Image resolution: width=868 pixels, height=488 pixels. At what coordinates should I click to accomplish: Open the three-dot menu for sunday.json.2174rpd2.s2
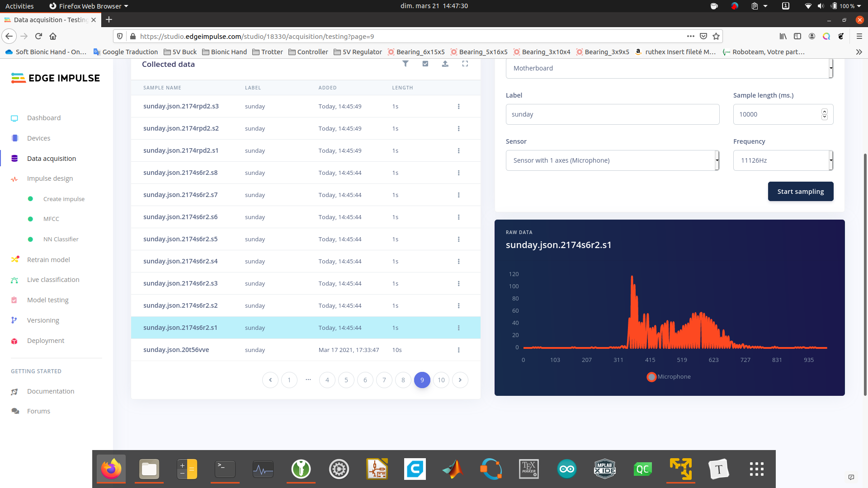tap(458, 129)
